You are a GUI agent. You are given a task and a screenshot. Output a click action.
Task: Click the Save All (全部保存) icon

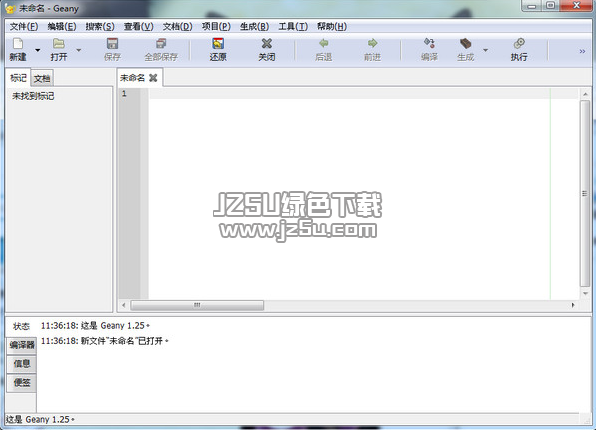[x=161, y=44]
